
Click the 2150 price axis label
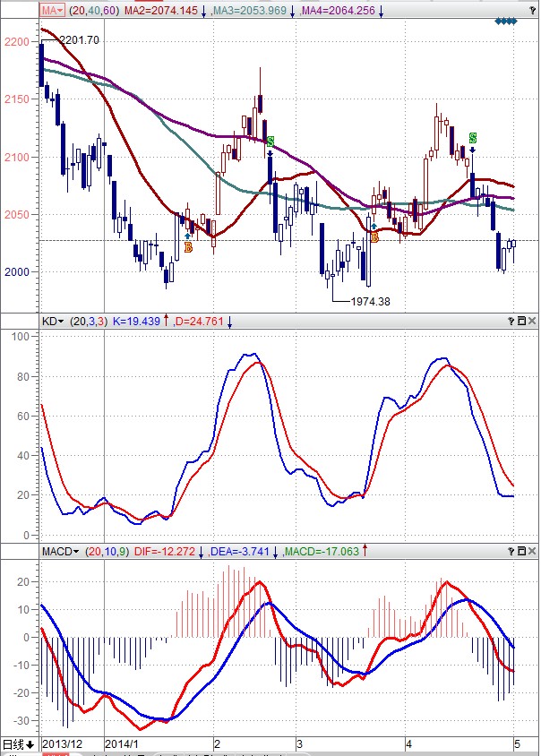coord(17,99)
